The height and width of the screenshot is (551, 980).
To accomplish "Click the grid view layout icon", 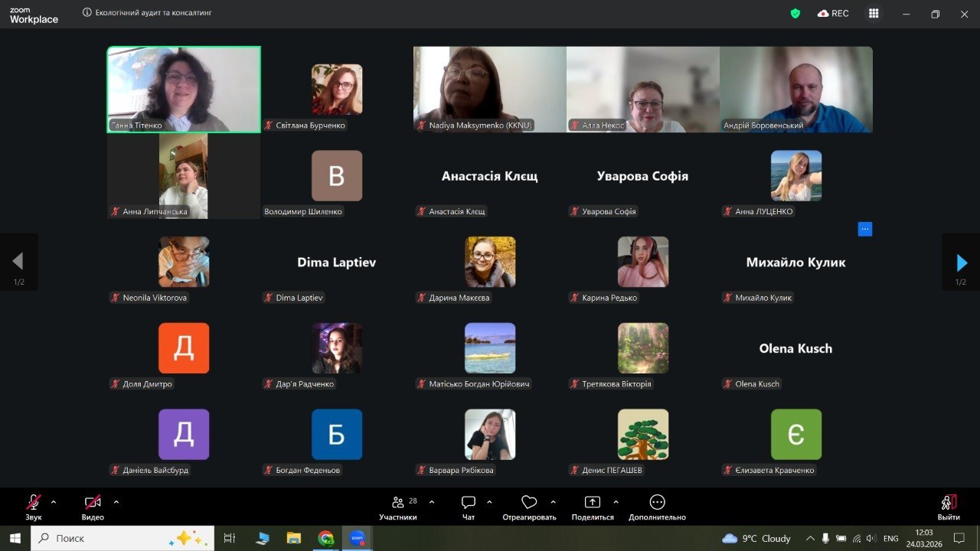I will pos(874,13).
